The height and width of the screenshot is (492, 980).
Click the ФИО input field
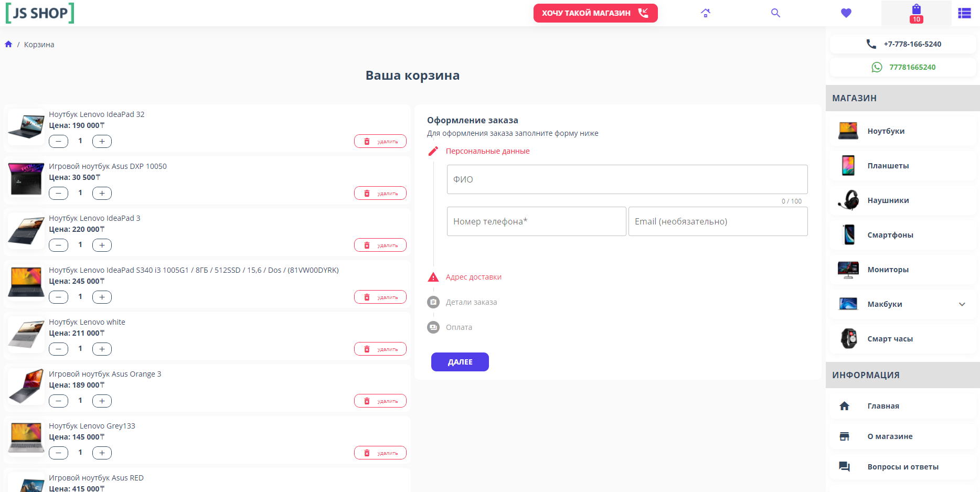click(627, 179)
